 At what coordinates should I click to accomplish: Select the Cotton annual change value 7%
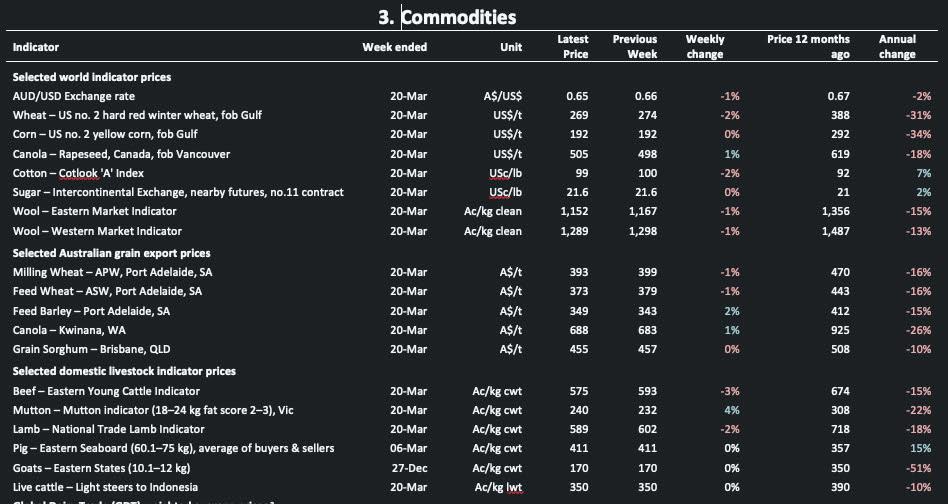point(923,173)
